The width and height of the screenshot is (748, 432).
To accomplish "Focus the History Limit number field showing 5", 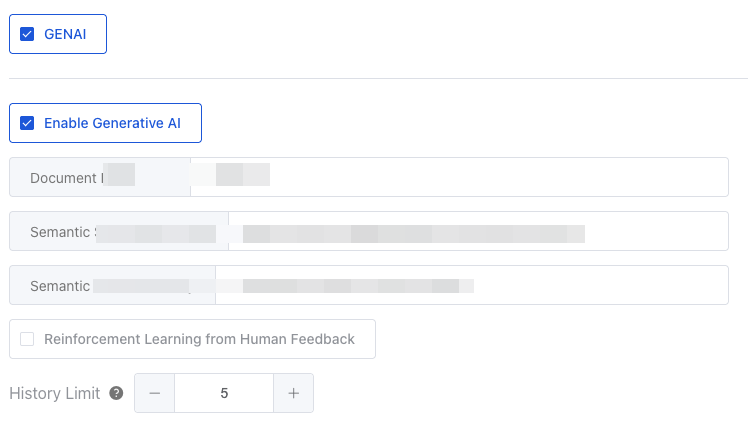I will pos(224,394).
